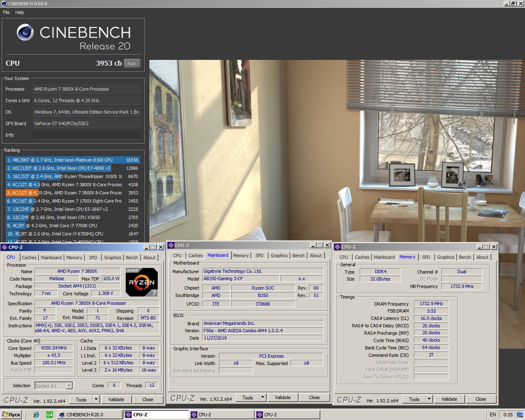Click the EN language indicator

tap(493, 415)
